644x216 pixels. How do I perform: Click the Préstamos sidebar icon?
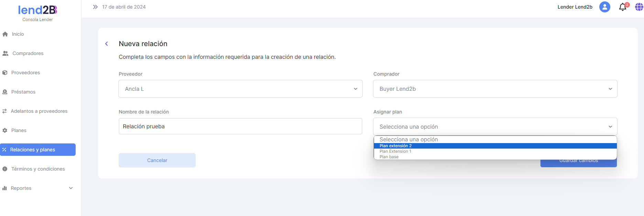click(x=5, y=92)
